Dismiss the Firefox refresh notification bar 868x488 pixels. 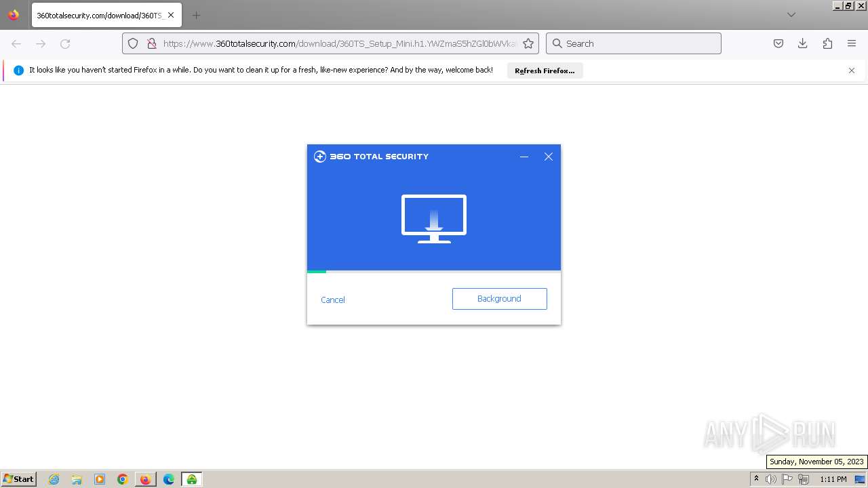click(852, 70)
